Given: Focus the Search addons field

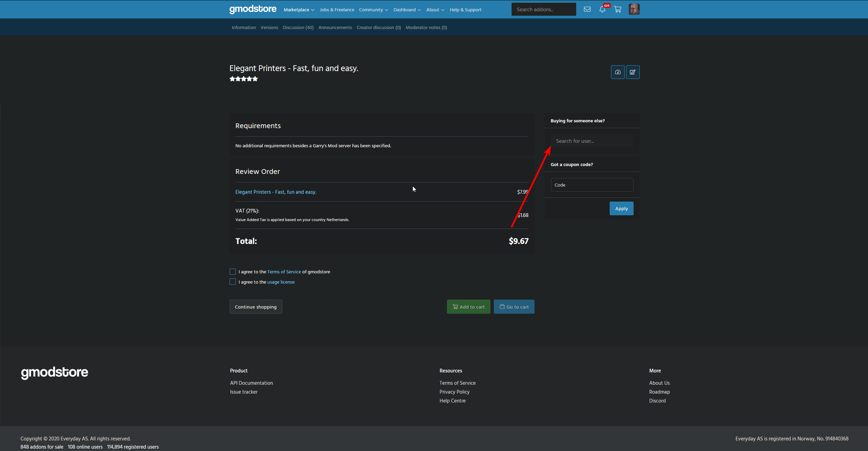Looking at the screenshot, I should click(x=543, y=9).
